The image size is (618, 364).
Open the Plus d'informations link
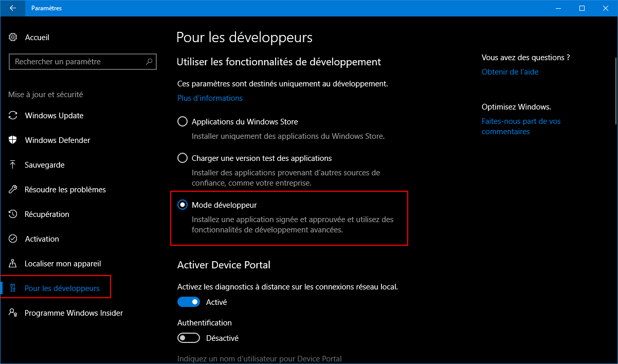(x=210, y=98)
